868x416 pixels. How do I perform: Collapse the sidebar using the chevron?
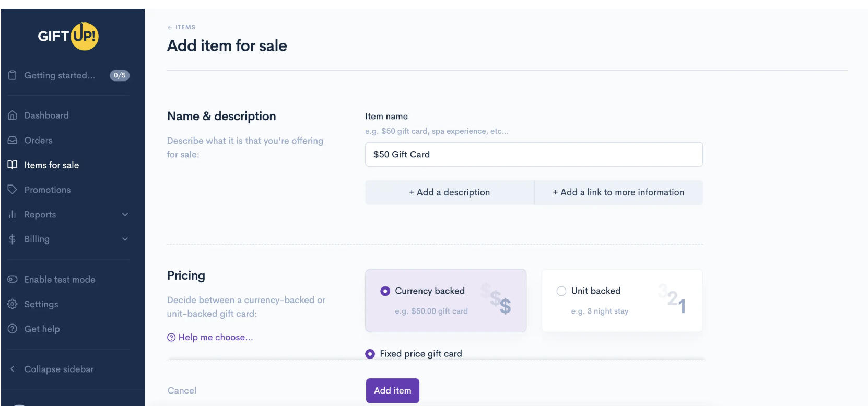[x=13, y=369]
